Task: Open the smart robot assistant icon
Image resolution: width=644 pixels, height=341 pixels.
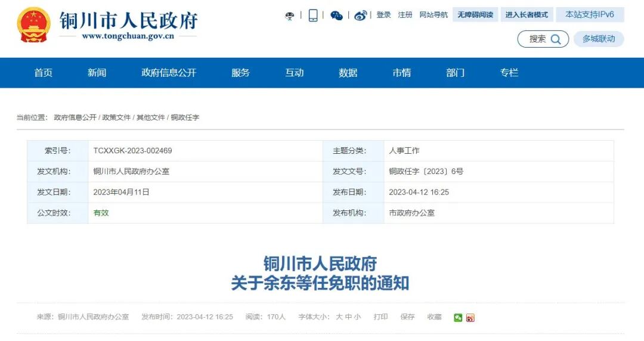Action: pos(290,16)
